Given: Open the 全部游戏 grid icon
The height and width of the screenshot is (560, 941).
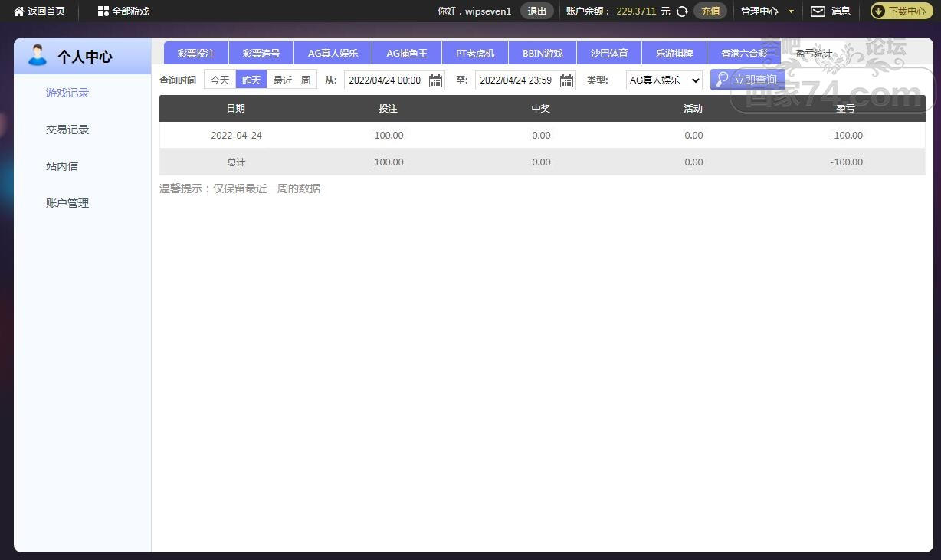Looking at the screenshot, I should click(x=103, y=11).
